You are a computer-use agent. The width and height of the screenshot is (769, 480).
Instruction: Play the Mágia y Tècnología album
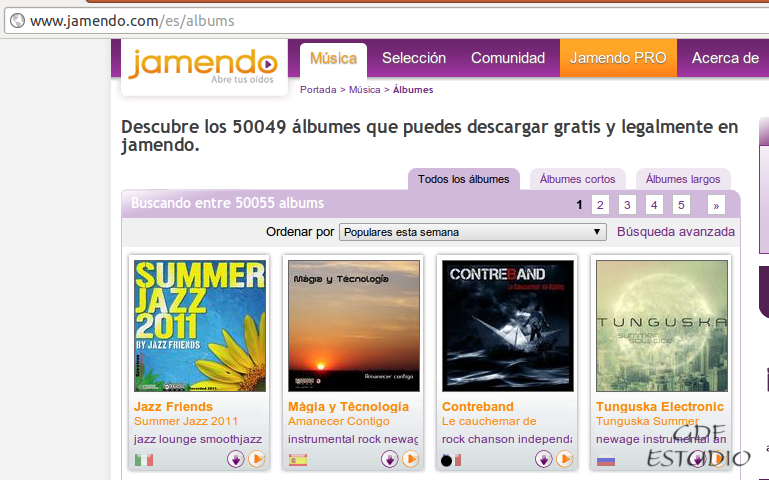pos(410,459)
